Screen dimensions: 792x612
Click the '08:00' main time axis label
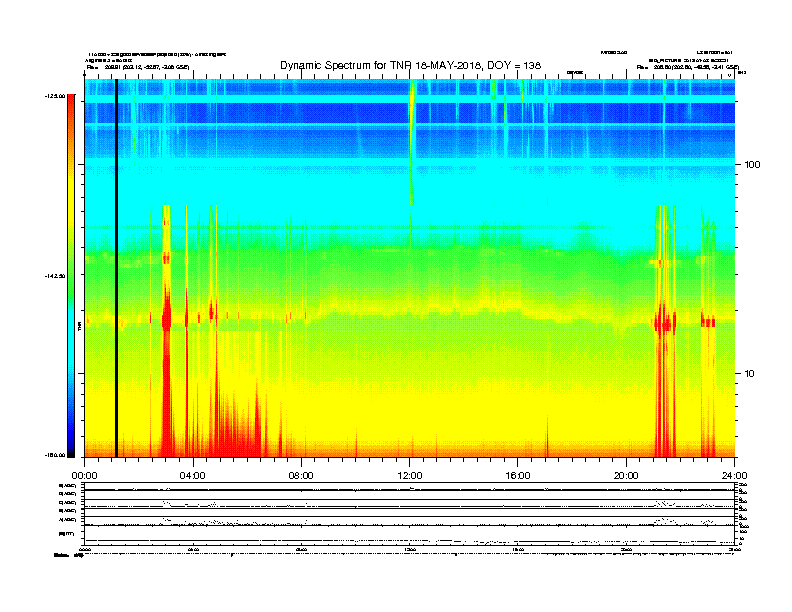point(301,476)
